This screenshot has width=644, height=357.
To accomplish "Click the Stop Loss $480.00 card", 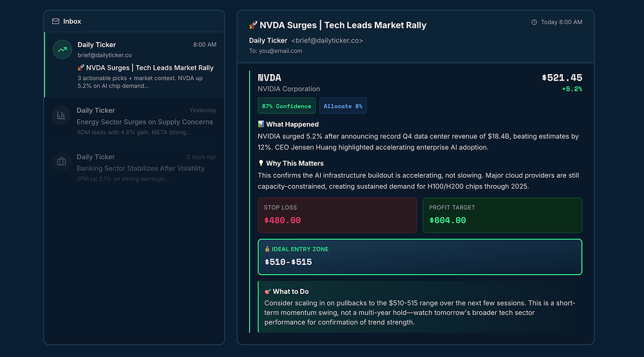I will tap(337, 215).
